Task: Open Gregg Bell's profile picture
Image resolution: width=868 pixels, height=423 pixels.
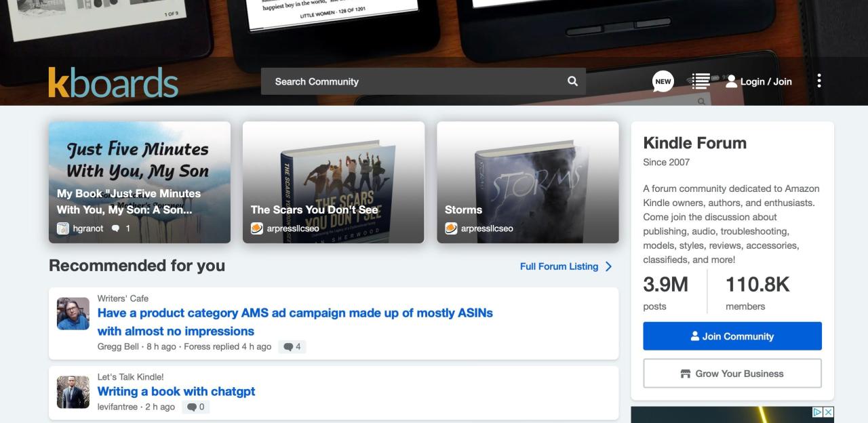Action: [x=73, y=314]
